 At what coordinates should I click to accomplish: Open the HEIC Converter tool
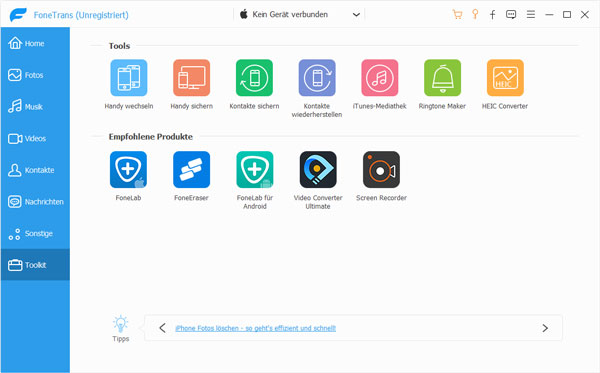click(505, 78)
